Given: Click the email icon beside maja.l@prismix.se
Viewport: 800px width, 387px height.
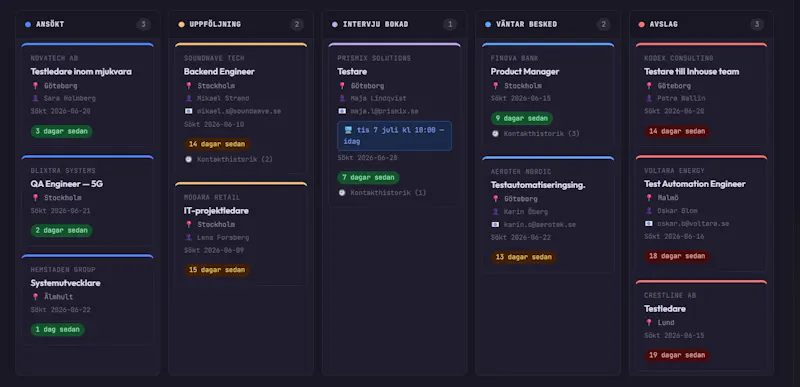Looking at the screenshot, I should pyautogui.click(x=342, y=111).
